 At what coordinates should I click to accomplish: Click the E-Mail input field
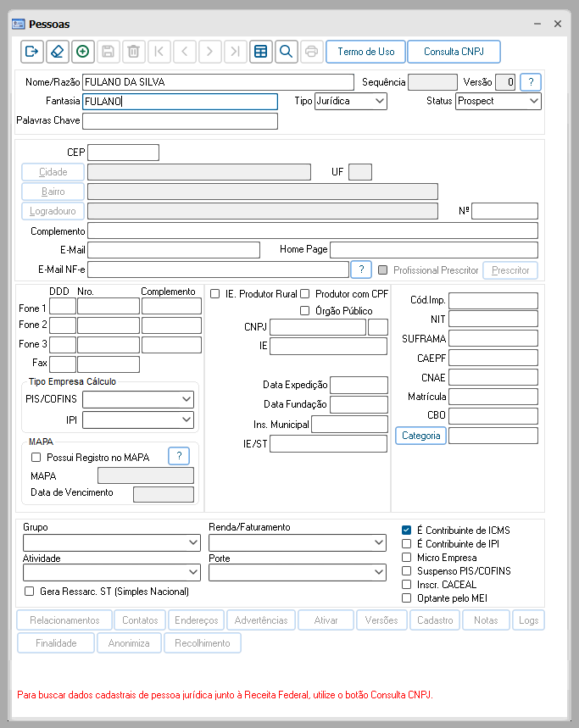pyautogui.click(x=174, y=250)
